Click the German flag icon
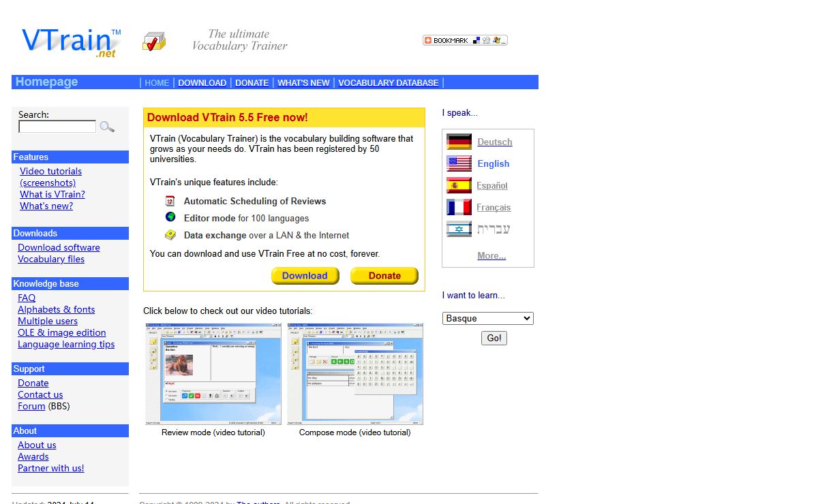This screenshot has width=818, height=504. [x=459, y=142]
